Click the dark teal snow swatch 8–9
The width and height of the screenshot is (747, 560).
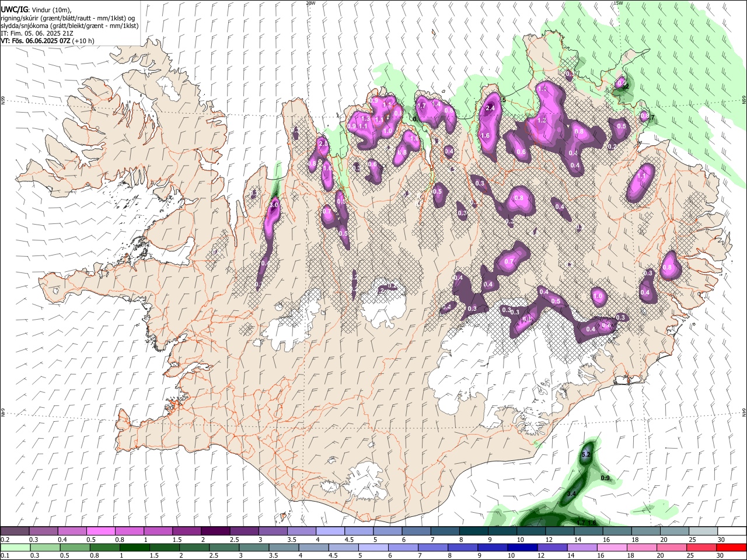[473, 531]
